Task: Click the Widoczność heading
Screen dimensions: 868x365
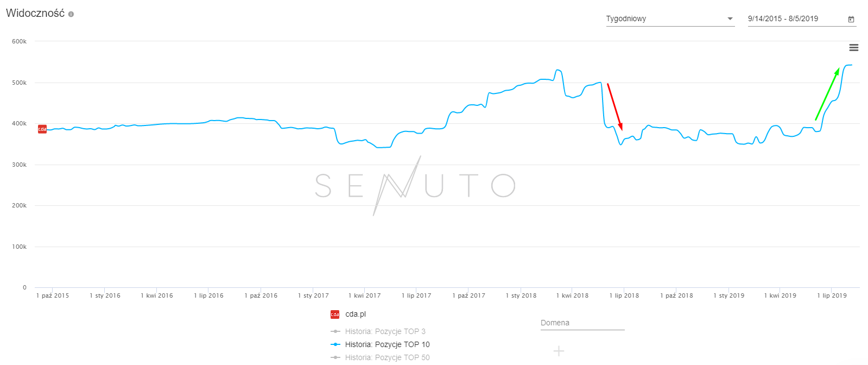Action: click(x=35, y=14)
